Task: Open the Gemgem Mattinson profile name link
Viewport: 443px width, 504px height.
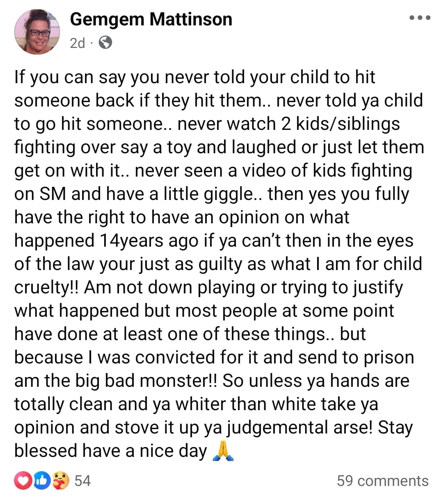Action: pyautogui.click(x=151, y=19)
